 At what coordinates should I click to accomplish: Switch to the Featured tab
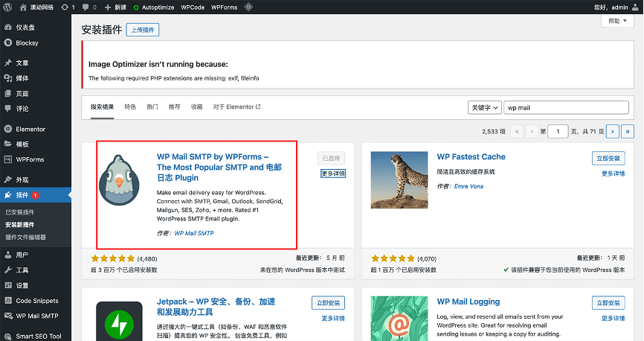[x=130, y=107]
